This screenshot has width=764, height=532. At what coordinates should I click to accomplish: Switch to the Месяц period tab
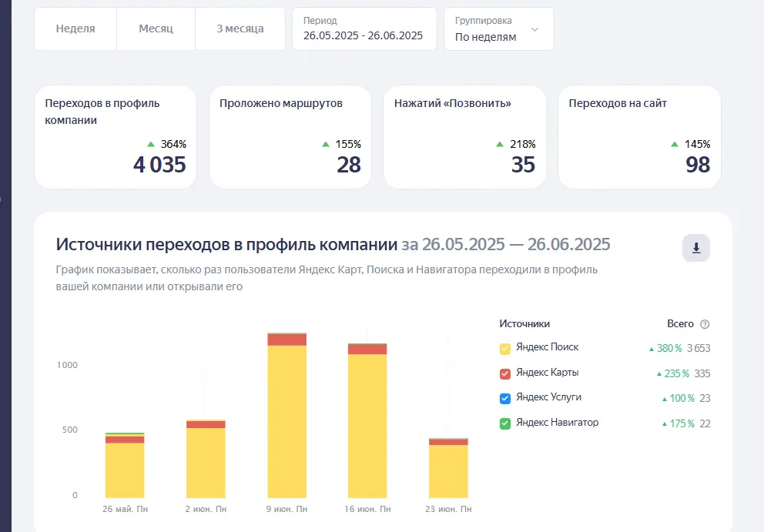(156, 28)
